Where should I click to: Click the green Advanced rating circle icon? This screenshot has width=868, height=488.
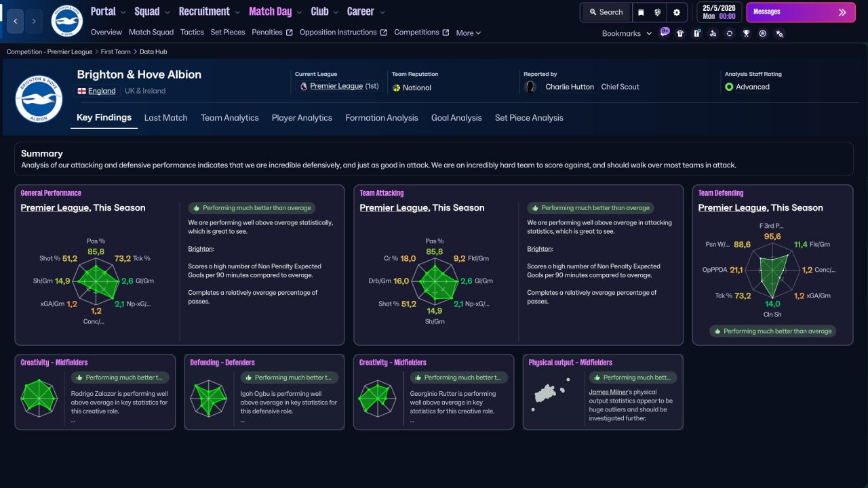(x=729, y=87)
